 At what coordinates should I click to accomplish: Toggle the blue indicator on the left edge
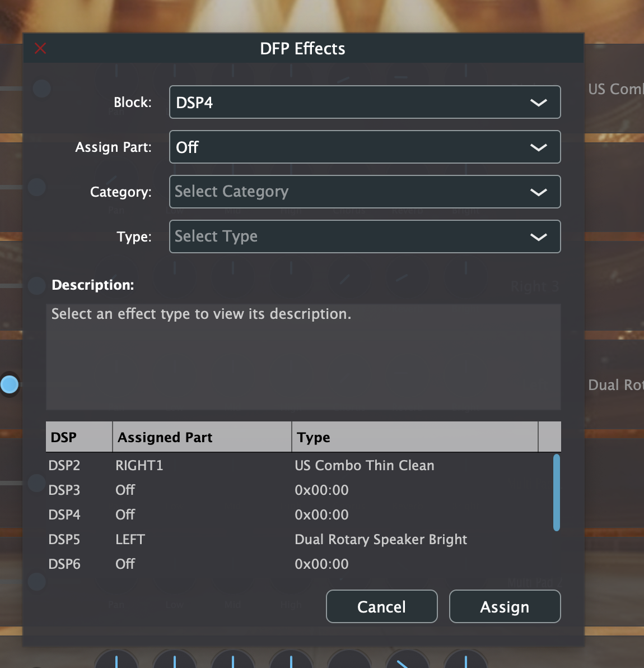point(10,384)
